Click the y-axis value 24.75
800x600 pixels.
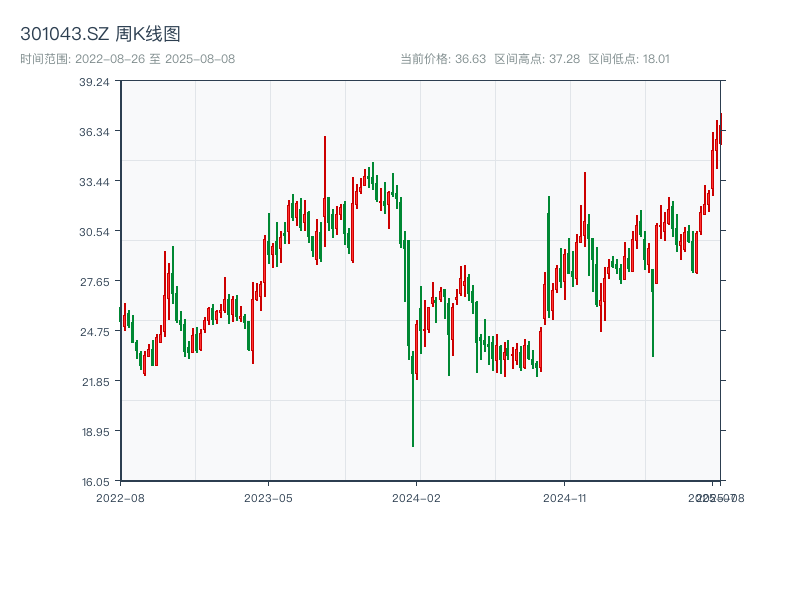click(x=94, y=332)
